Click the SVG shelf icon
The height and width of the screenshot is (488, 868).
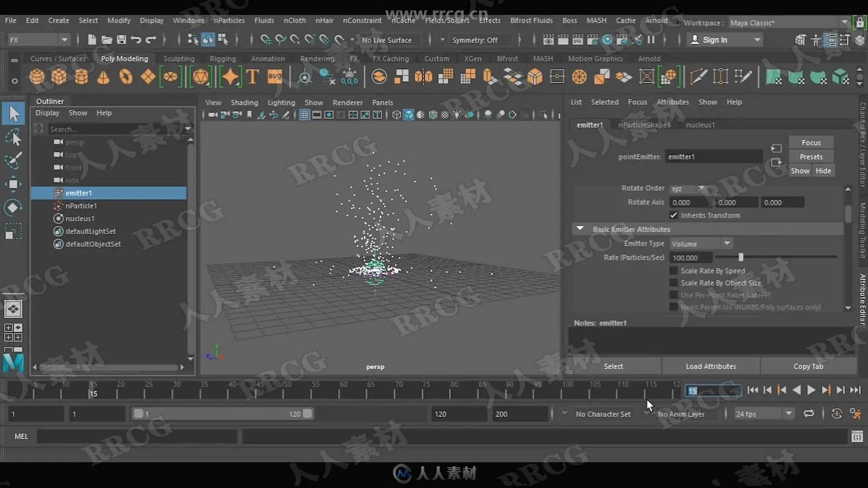[x=274, y=77]
